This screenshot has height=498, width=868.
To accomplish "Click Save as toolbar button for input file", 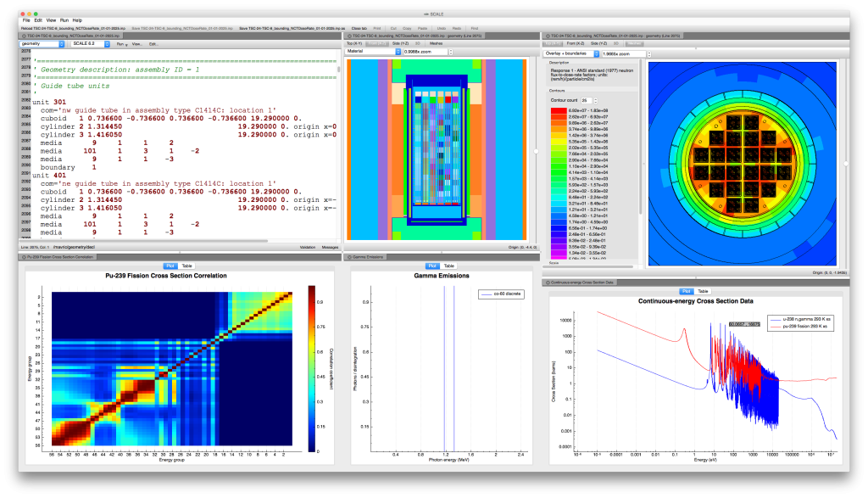I will tap(292, 28).
